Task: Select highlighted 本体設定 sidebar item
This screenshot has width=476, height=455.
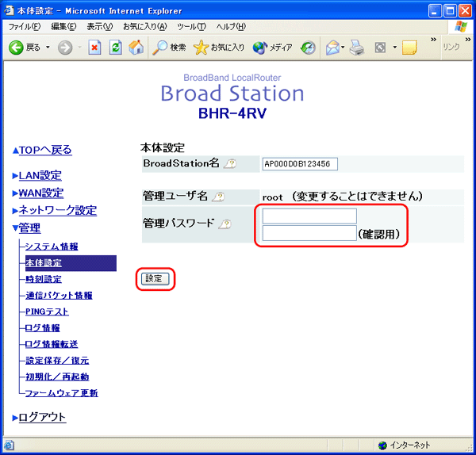Action: point(71,263)
